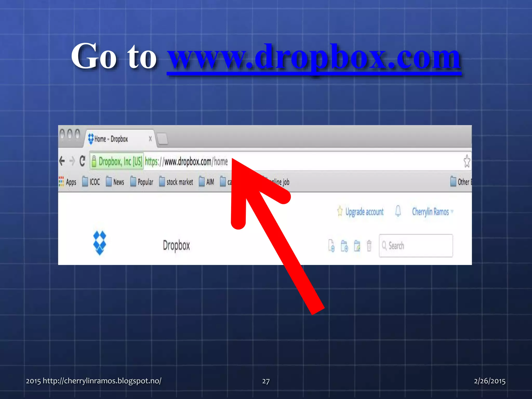Viewport: 532px width, 399px height.
Task: Click the Upgrade account link
Action: 364,212
